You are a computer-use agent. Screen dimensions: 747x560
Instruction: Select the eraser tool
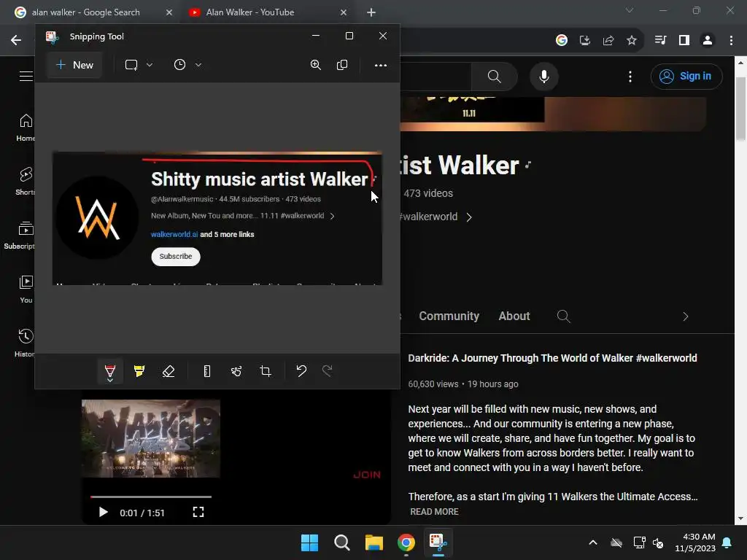click(169, 371)
